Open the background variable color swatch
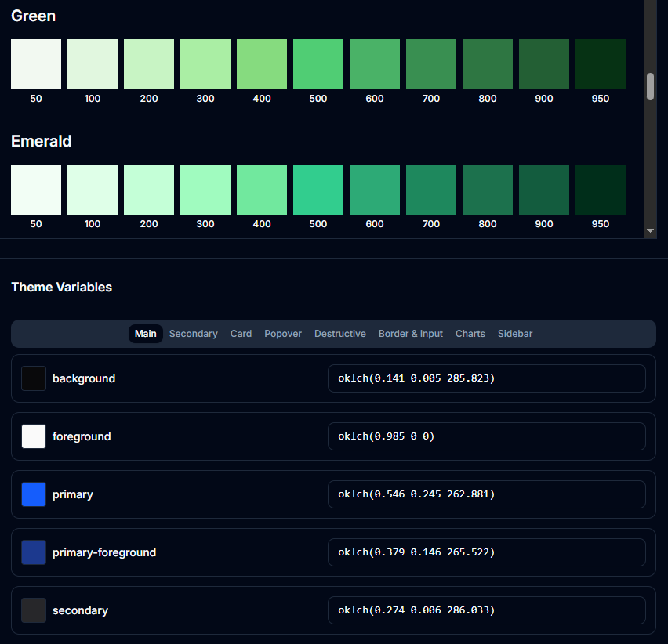 click(34, 378)
